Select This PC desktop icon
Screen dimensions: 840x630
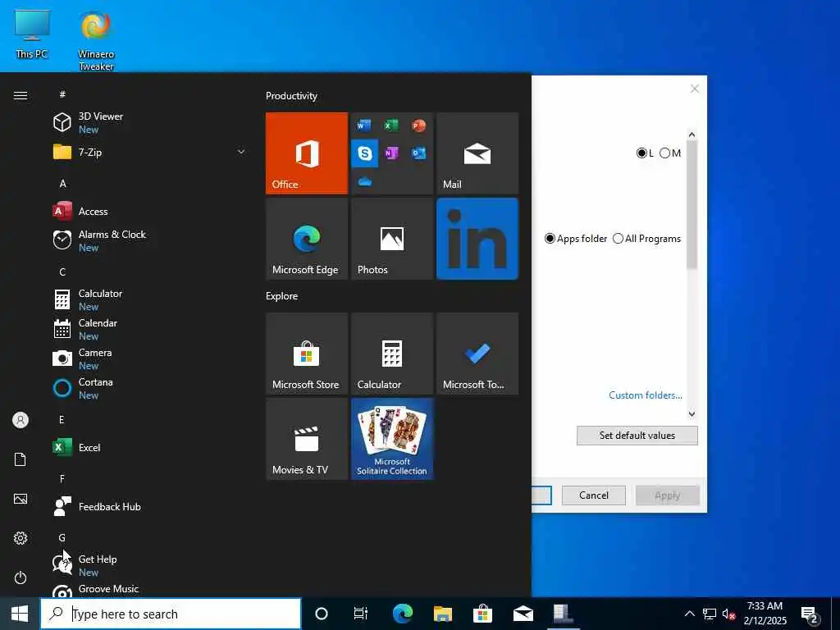pos(32,34)
